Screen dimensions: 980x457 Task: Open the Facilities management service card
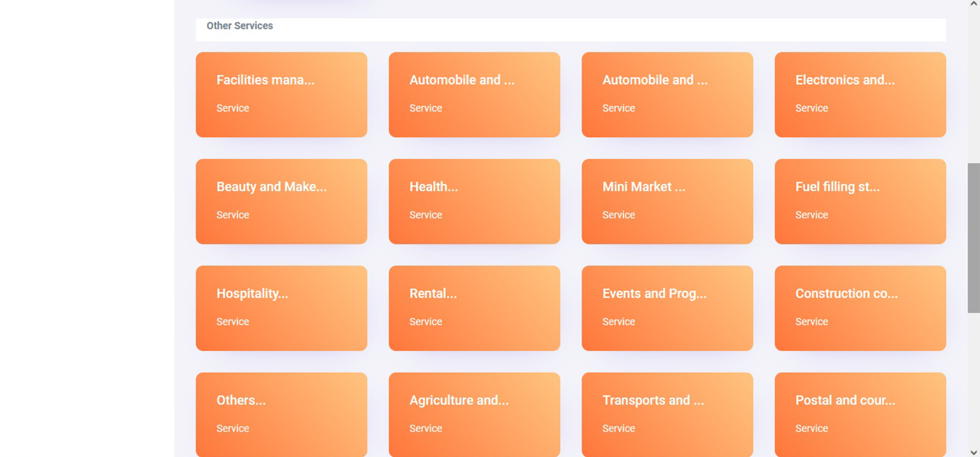(x=281, y=94)
